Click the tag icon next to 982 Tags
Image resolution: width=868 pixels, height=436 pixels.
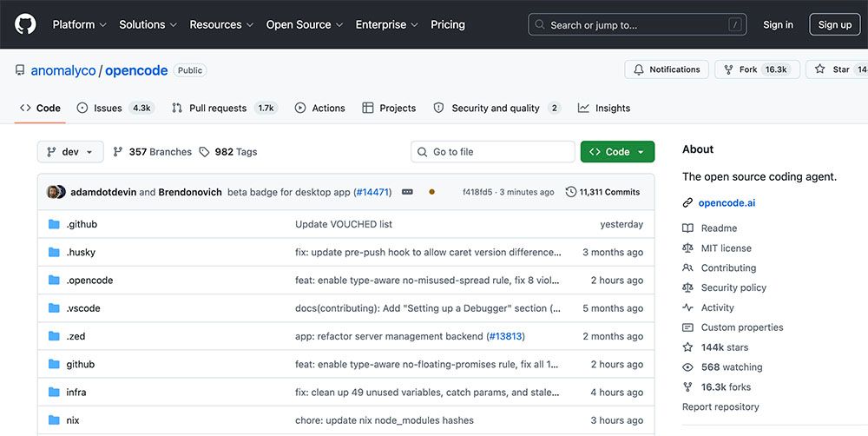pos(204,152)
